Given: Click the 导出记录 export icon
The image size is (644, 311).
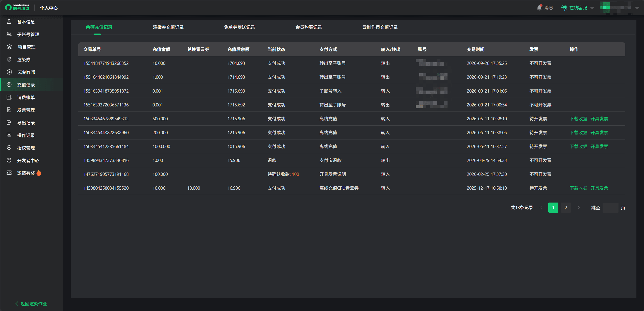Looking at the screenshot, I should 9,123.
